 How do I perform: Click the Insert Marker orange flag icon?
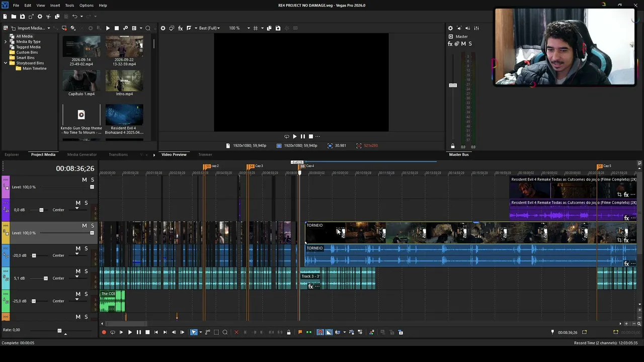(300, 332)
